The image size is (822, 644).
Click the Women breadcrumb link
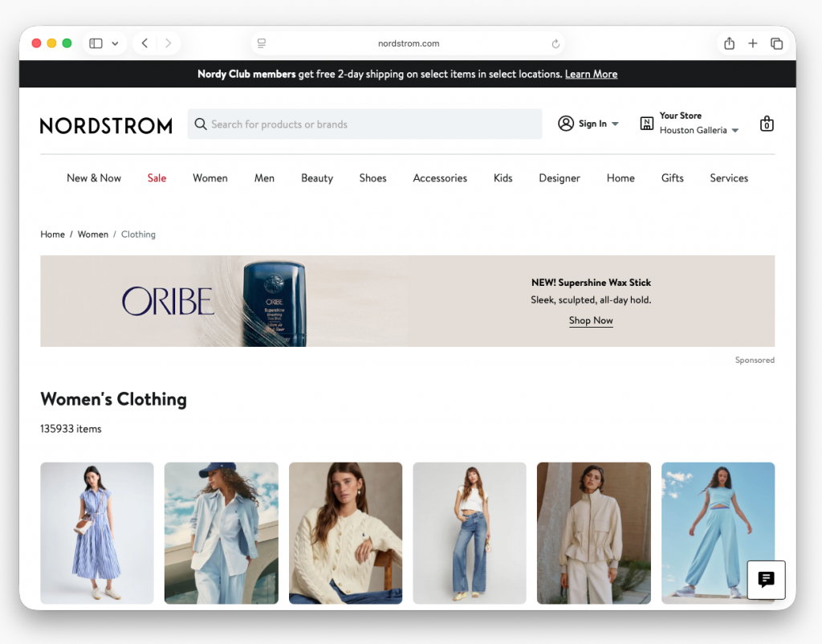click(x=93, y=234)
